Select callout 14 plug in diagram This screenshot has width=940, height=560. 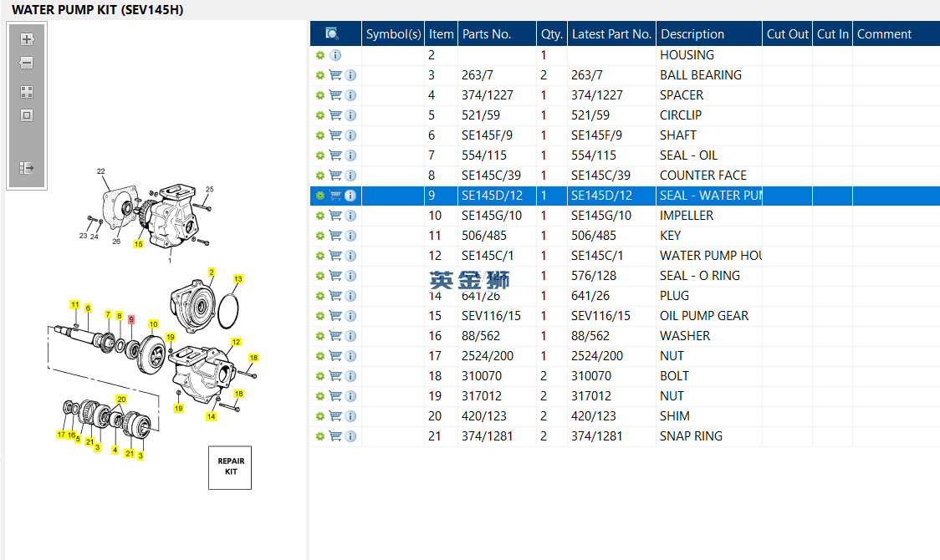point(211,416)
